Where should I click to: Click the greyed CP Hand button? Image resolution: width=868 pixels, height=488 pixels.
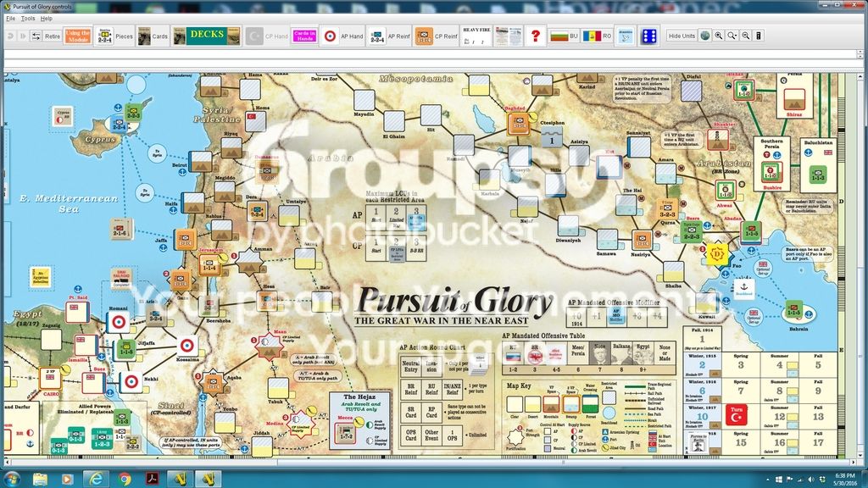click(x=268, y=36)
